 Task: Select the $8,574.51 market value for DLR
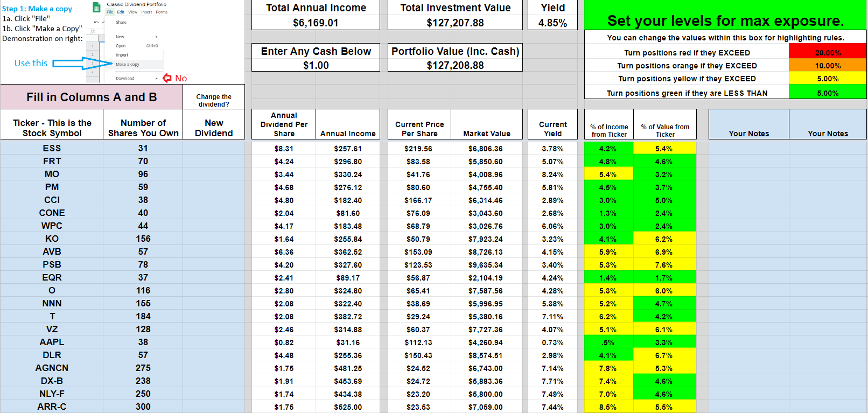tap(487, 355)
